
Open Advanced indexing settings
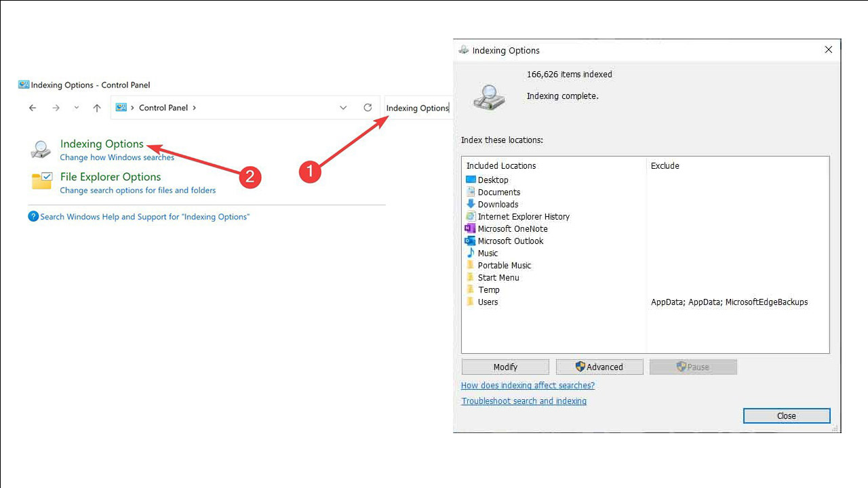599,367
